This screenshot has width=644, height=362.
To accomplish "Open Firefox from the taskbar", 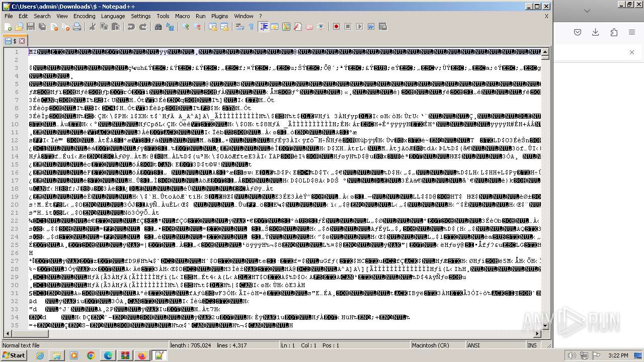I will (142, 355).
